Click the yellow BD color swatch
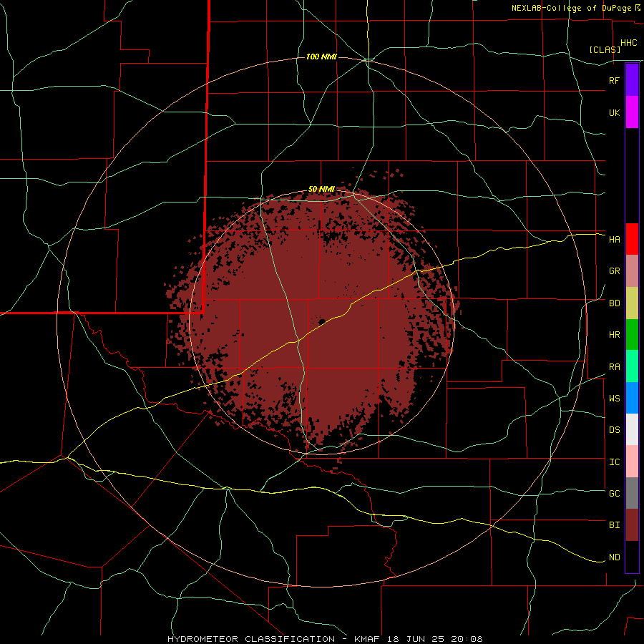The width and height of the screenshot is (644, 644). (632, 303)
